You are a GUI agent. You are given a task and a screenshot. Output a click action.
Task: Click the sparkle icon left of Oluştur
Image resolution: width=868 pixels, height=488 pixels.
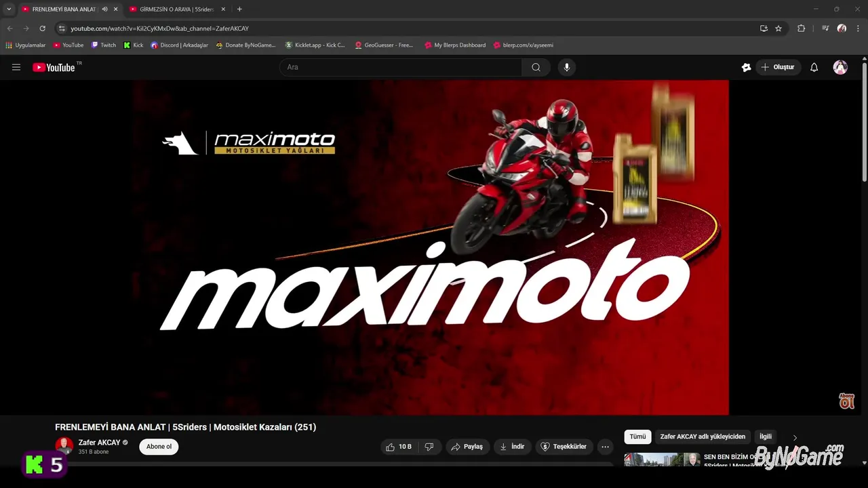746,67
